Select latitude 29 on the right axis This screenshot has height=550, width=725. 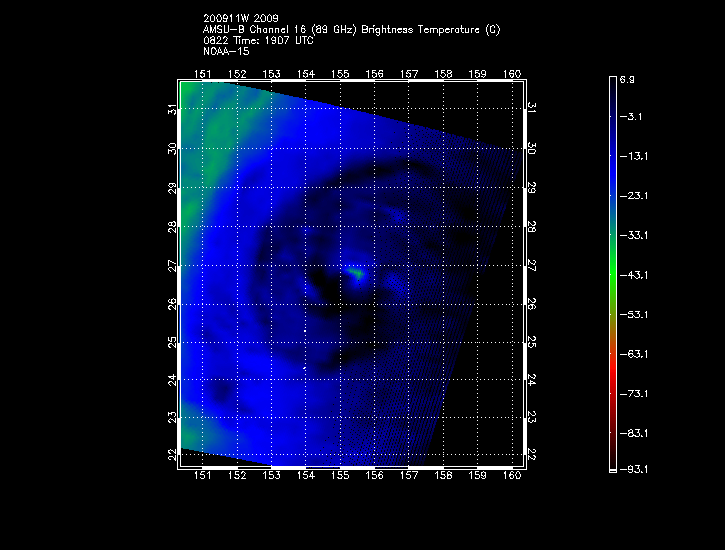[x=532, y=188]
